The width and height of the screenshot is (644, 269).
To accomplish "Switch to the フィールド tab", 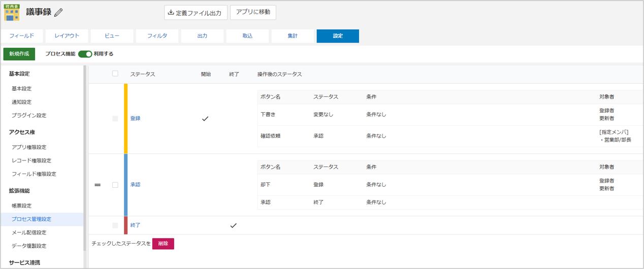I will (22, 36).
